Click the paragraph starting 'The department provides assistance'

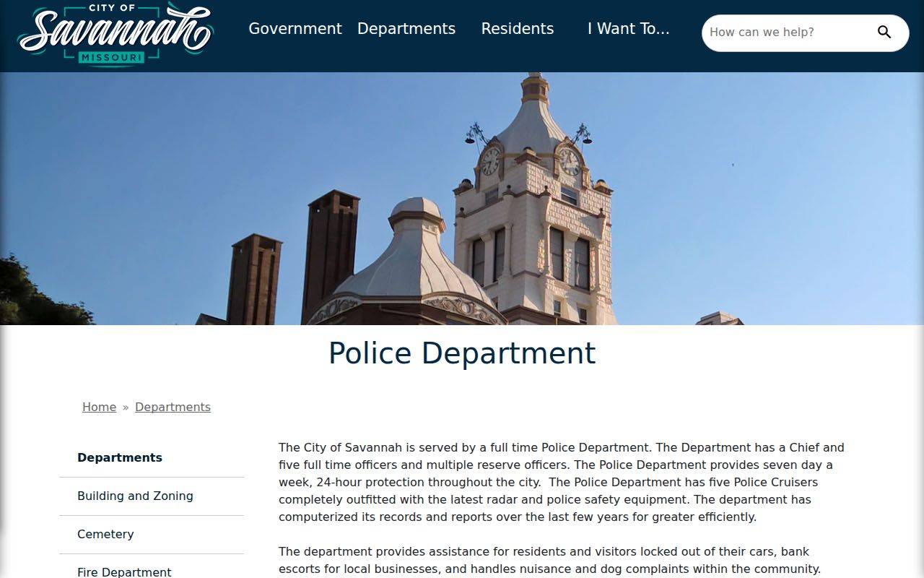[550, 561]
